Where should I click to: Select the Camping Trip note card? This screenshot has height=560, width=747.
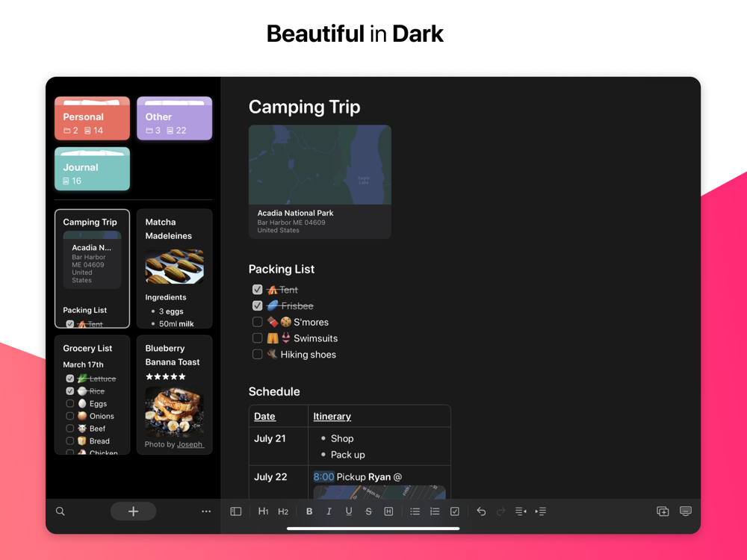[92, 269]
